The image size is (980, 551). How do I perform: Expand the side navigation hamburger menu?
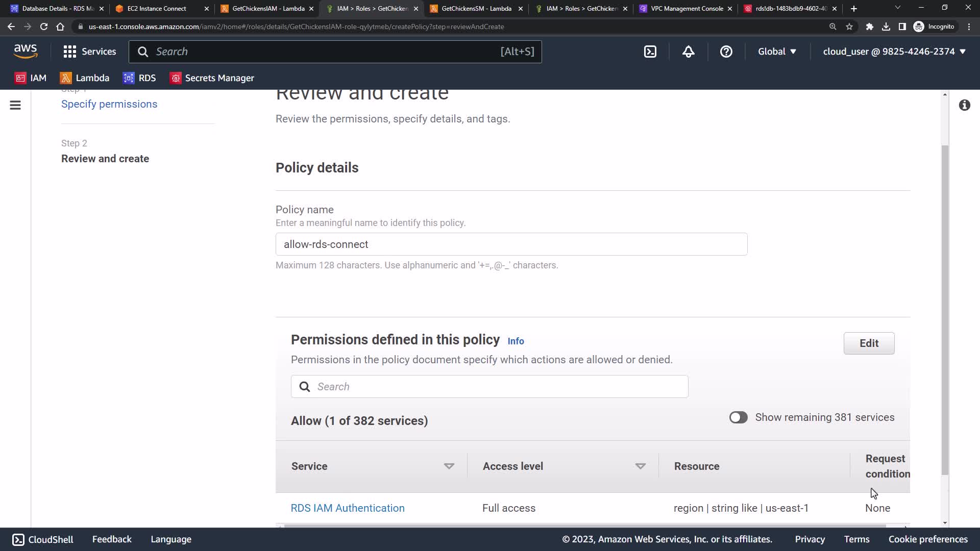pos(15,105)
